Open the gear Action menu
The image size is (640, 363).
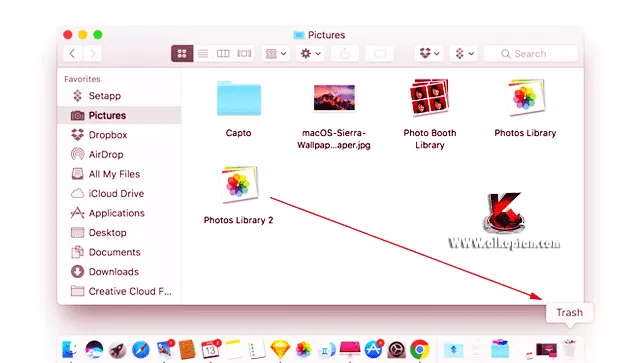pos(310,53)
